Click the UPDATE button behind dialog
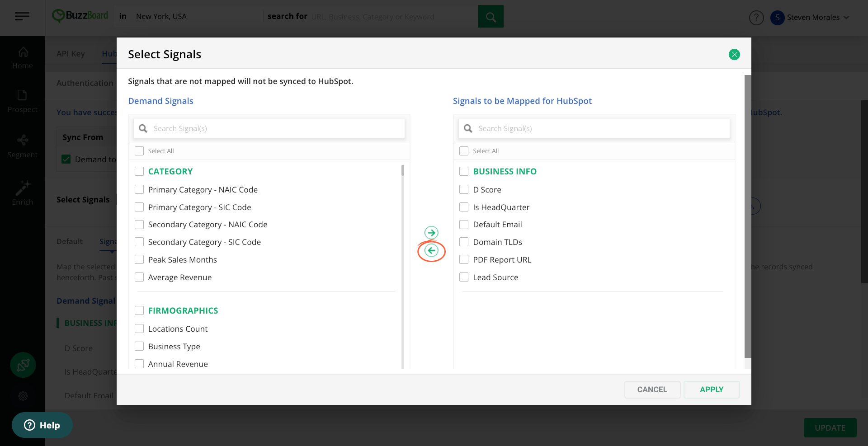 coord(830,427)
